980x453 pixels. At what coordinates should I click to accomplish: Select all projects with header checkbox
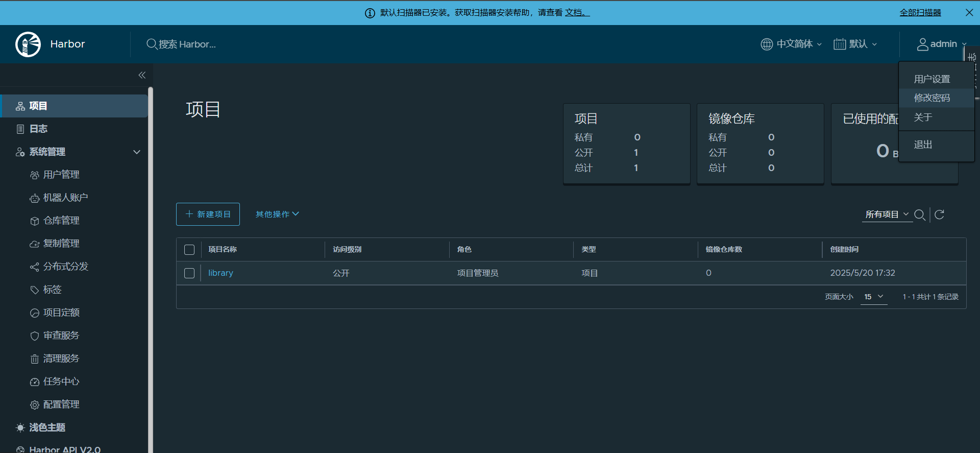(189, 250)
